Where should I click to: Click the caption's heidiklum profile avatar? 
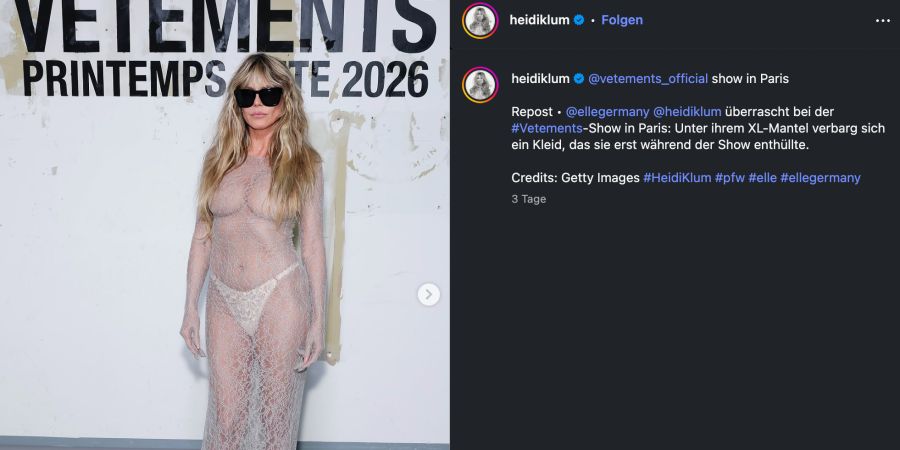[480, 85]
